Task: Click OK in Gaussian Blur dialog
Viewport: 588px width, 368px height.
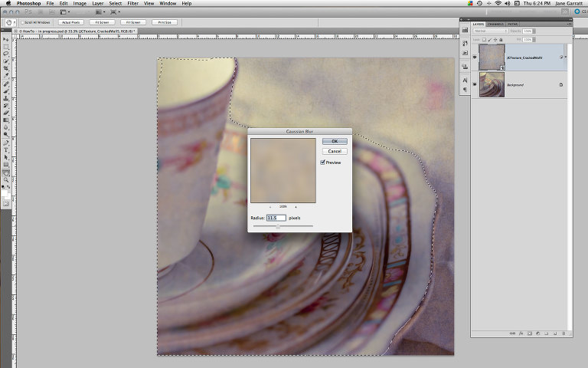Action: (335, 141)
